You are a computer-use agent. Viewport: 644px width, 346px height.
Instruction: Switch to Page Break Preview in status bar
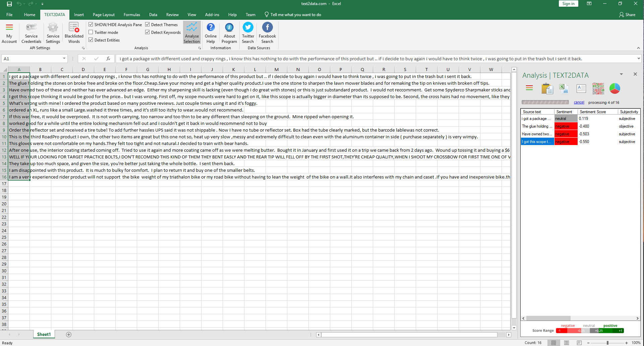(579, 343)
